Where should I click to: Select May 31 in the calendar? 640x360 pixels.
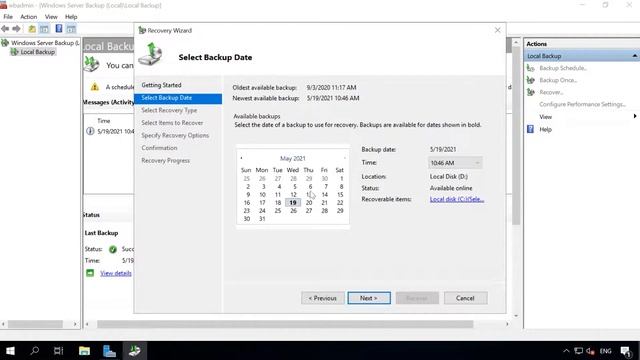coord(262,219)
